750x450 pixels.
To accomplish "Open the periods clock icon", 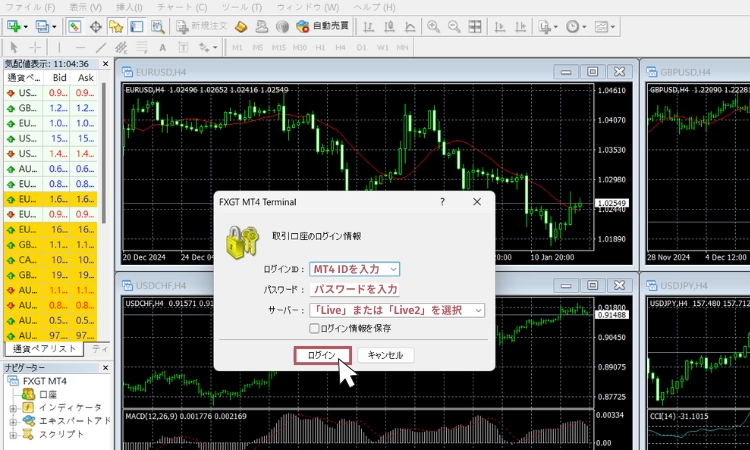I will click(x=573, y=26).
